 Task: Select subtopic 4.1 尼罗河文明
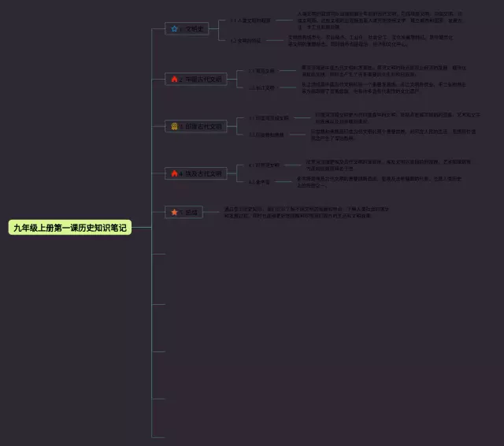[x=264, y=165]
